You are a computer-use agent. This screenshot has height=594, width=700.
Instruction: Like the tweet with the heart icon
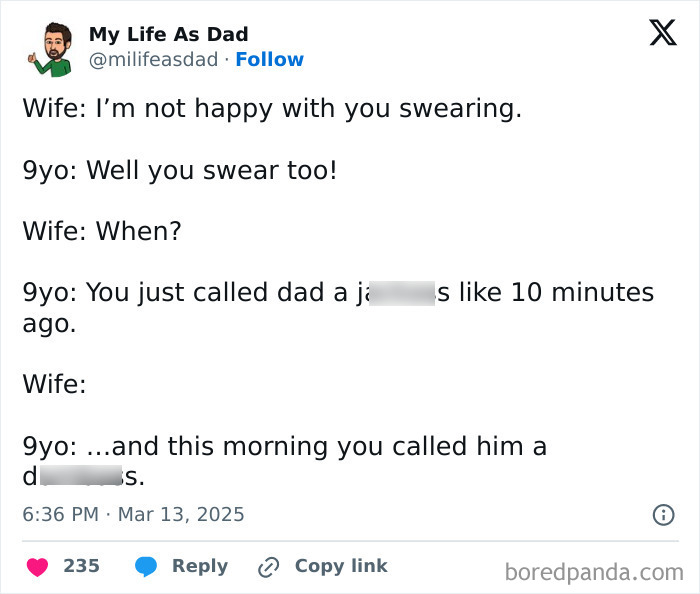click(x=37, y=566)
